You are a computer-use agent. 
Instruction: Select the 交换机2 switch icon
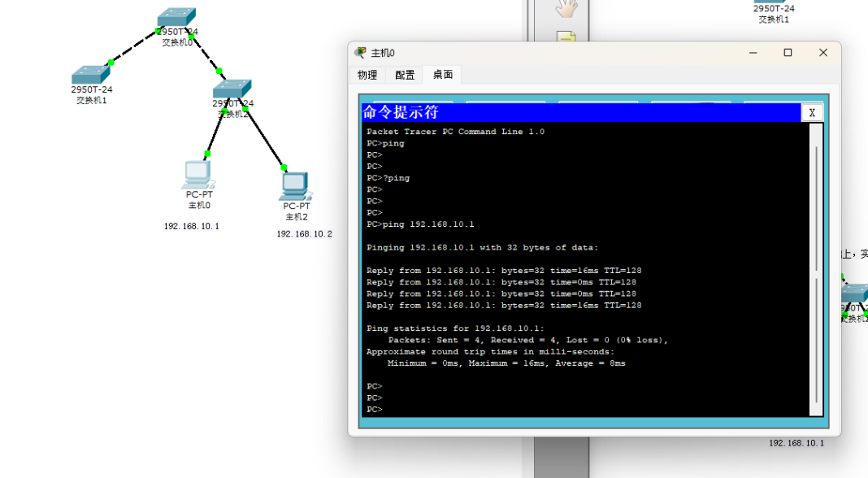232,89
